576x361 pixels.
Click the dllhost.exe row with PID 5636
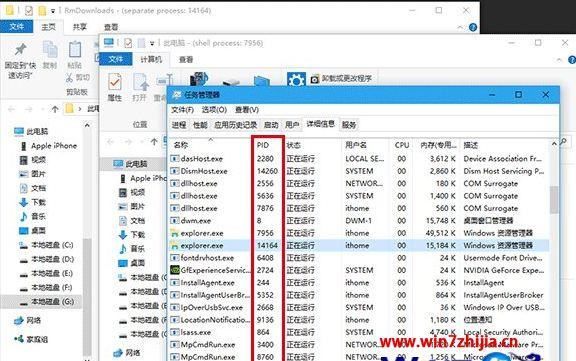click(x=359, y=196)
